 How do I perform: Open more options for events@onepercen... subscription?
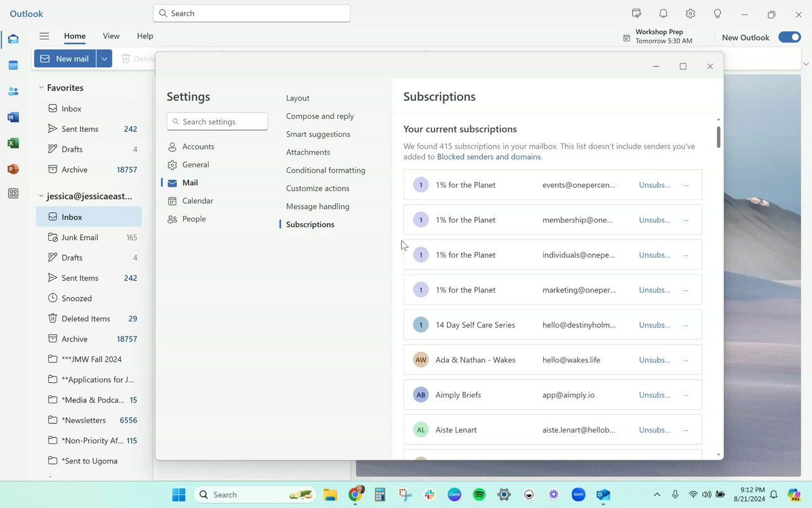(x=686, y=185)
